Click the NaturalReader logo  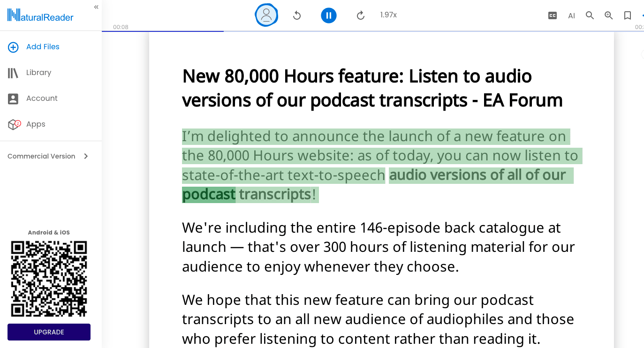tap(40, 15)
